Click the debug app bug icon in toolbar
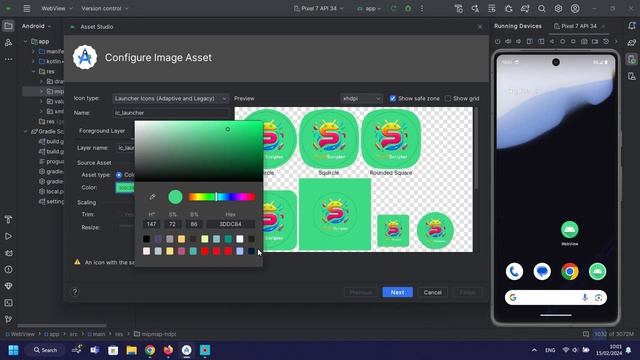This screenshot has width=640, height=360. point(408,9)
